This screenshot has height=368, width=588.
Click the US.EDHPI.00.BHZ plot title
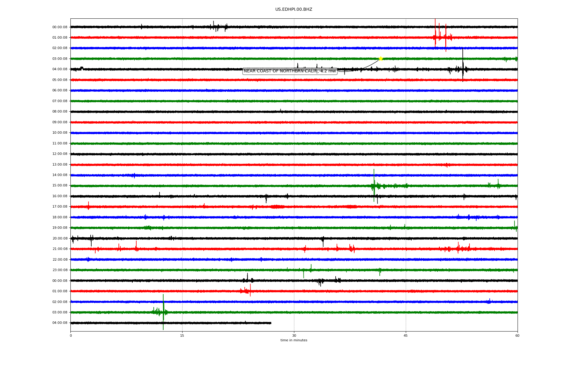pyautogui.click(x=294, y=10)
